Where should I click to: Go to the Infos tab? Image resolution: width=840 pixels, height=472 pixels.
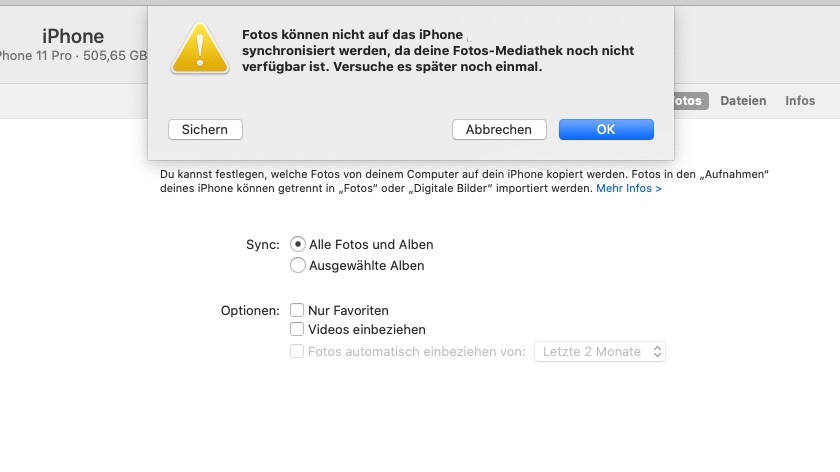pos(800,101)
